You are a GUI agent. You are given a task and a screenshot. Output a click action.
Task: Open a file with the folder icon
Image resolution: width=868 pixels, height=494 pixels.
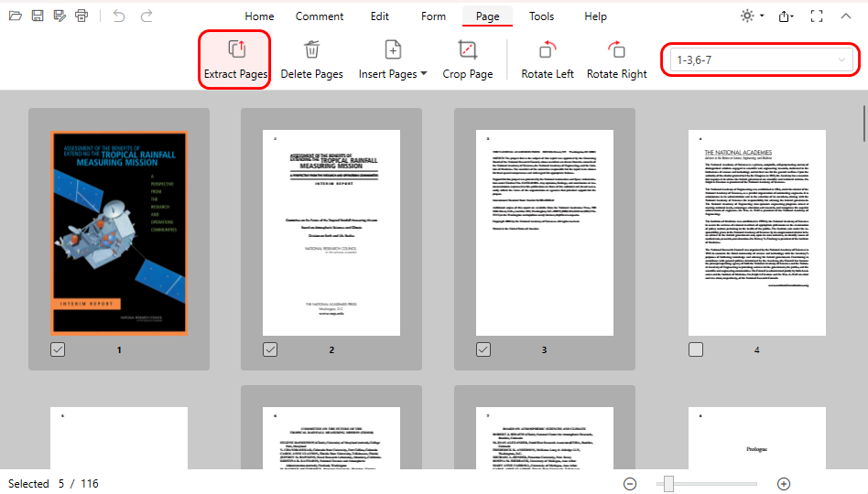16,16
